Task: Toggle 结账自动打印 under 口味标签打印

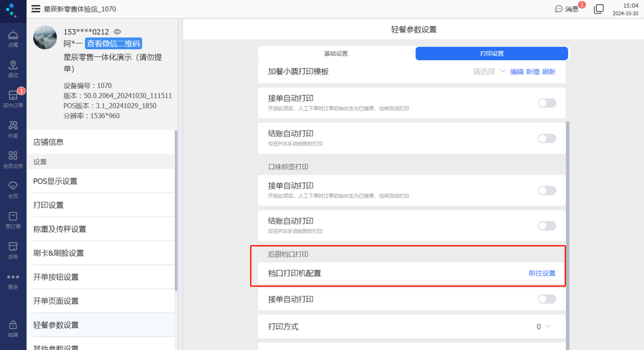Action: point(547,226)
